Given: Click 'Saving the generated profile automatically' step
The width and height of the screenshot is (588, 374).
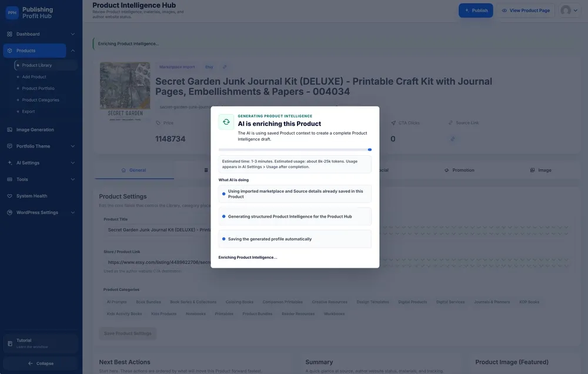Looking at the screenshot, I should point(295,239).
